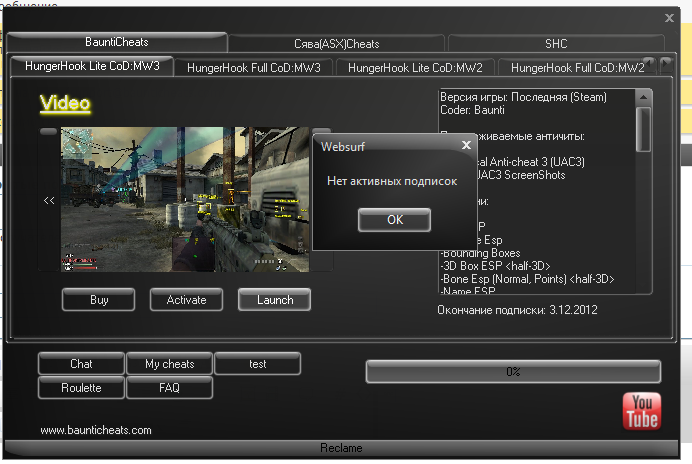Viewport: 692px width, 464px height.
Task: Open the www.baunticheats.com link
Action: coord(96,430)
